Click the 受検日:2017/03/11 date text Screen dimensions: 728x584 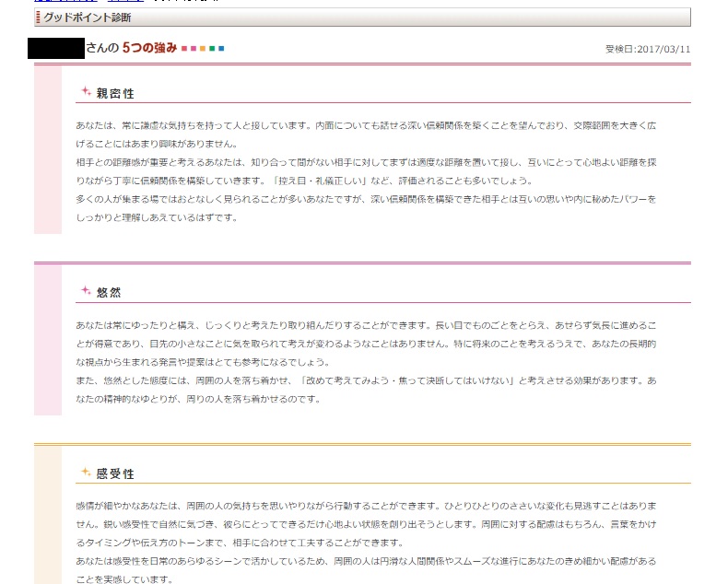click(648, 49)
